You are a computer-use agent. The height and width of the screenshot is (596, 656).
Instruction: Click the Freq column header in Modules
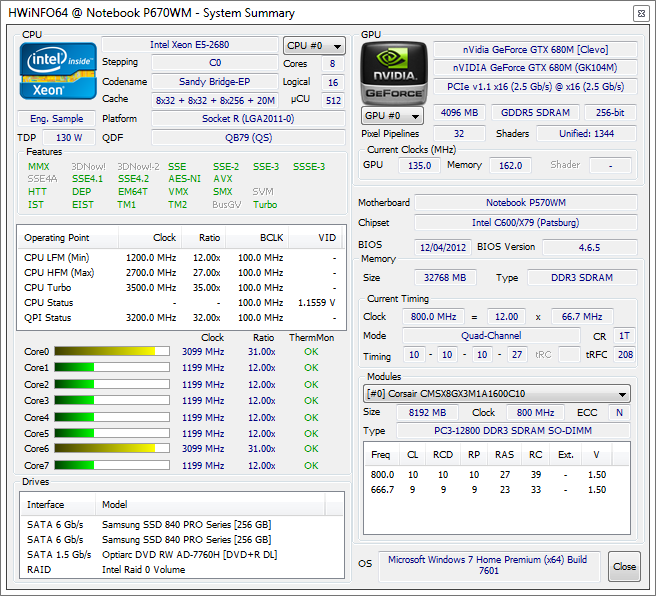[381, 455]
